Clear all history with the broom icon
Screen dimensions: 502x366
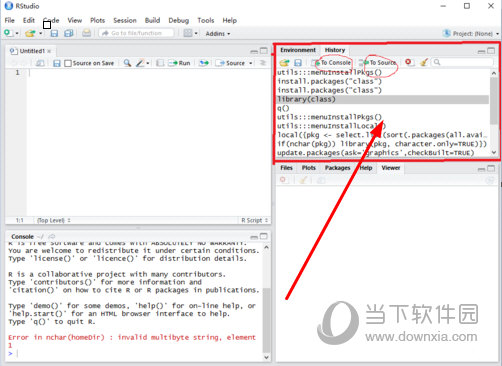423,62
